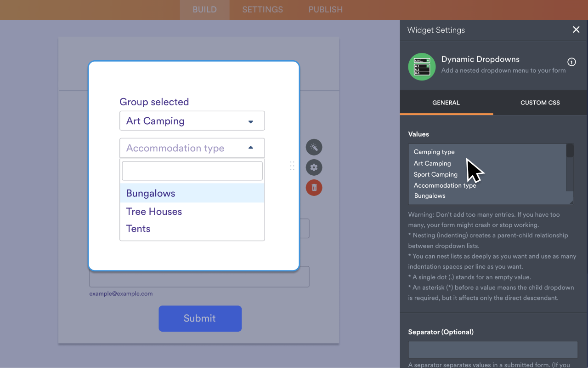Click the Dynamic Dropdowns green widget icon
This screenshot has width=588, height=368.
click(x=422, y=67)
